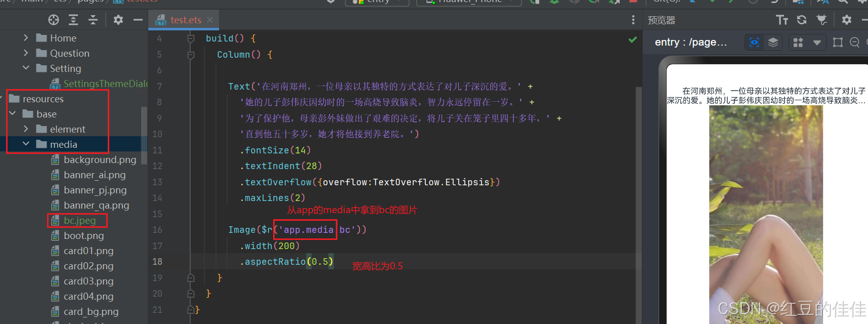Image resolution: width=868 pixels, height=324 pixels.
Task: Click the plug icon in previewer header
Action: click(x=822, y=20)
